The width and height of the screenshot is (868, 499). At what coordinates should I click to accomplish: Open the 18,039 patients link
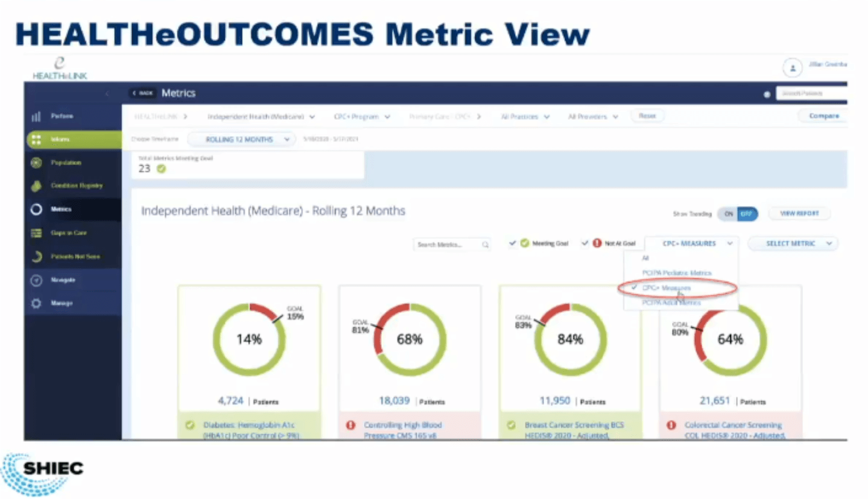pos(394,400)
